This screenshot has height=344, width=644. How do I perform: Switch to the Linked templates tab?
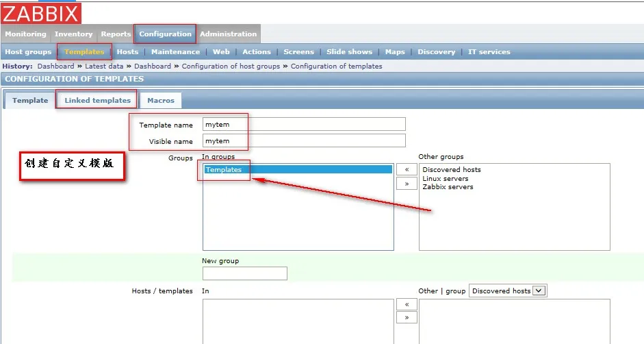coord(97,101)
